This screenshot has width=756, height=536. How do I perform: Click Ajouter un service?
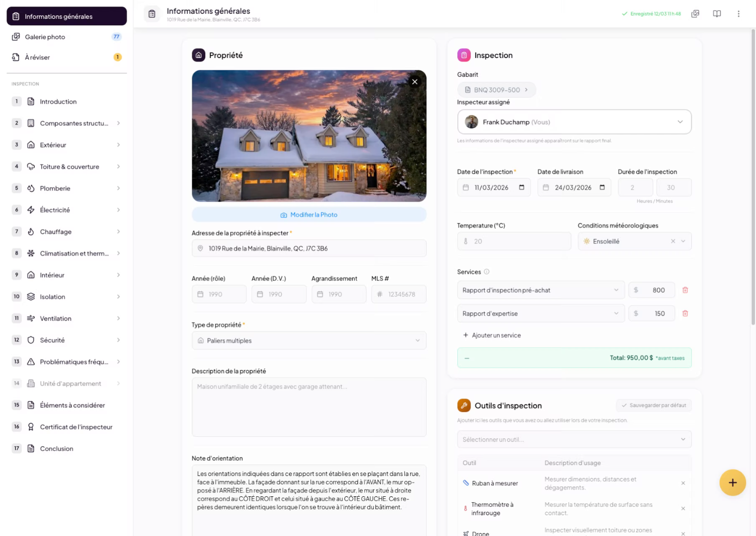tap(492, 335)
